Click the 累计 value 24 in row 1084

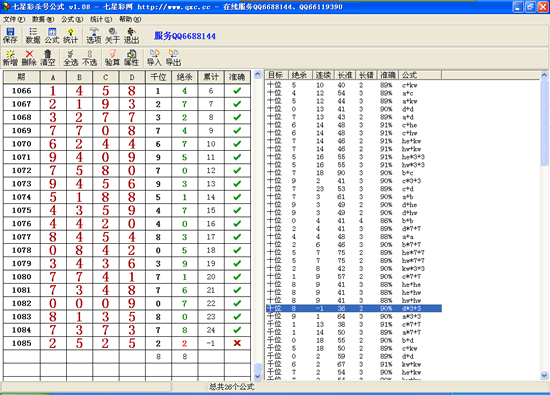[211, 330]
